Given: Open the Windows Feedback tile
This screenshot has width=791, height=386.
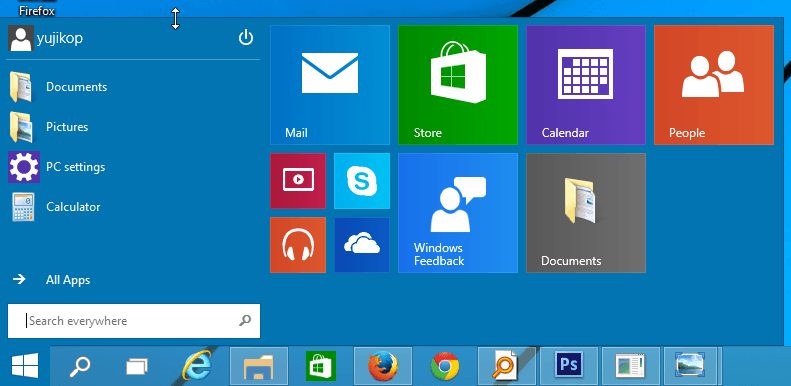Looking at the screenshot, I should click(x=458, y=213).
